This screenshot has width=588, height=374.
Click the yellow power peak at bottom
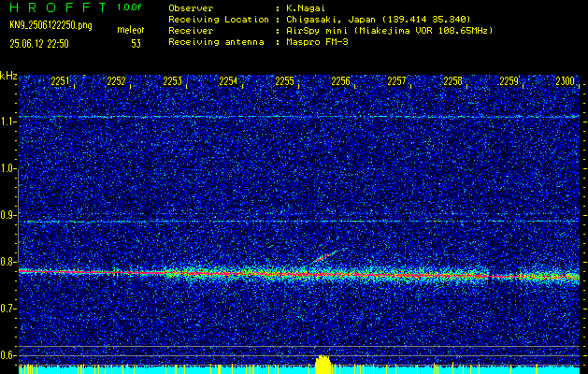click(323, 365)
